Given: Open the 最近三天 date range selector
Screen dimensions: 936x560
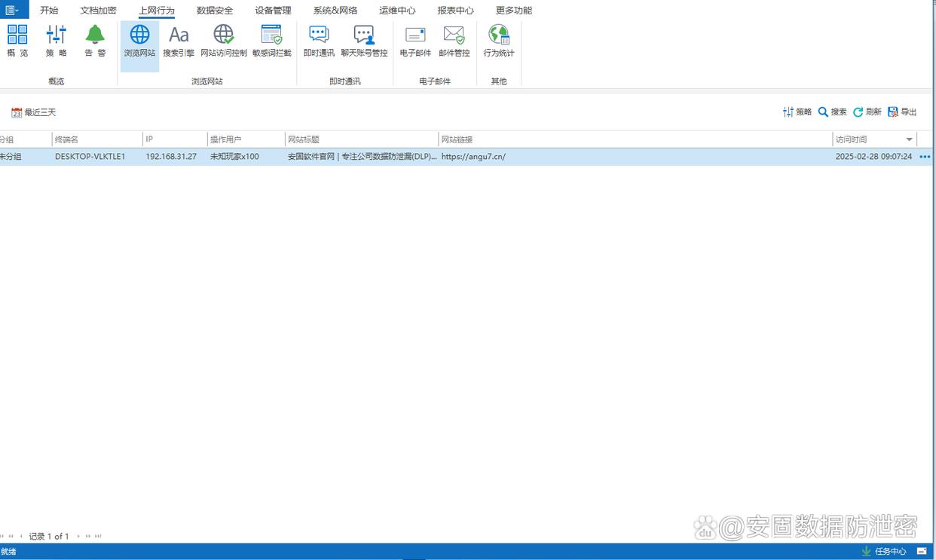Looking at the screenshot, I should (x=34, y=112).
